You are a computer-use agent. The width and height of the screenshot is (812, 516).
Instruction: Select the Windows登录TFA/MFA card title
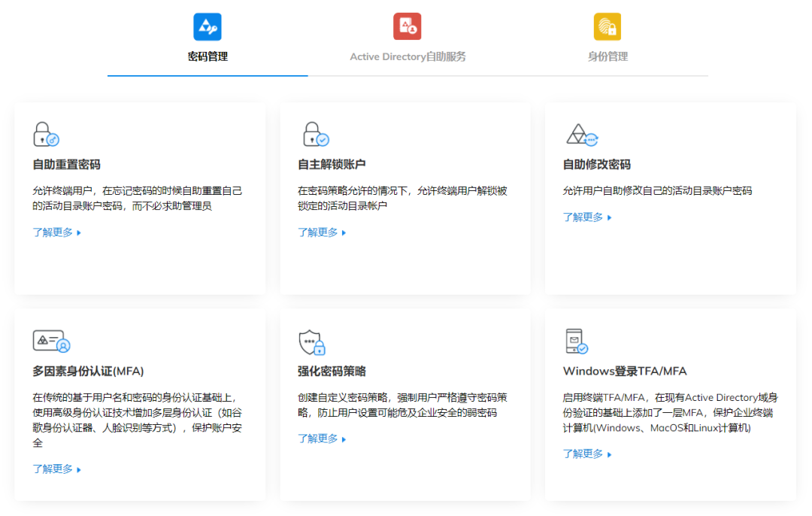[x=624, y=371]
